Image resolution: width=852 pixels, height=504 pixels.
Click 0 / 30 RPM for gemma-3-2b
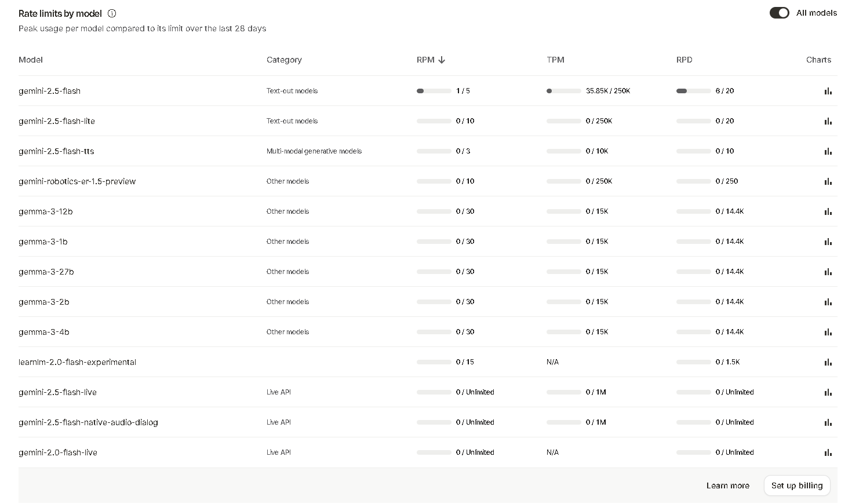(x=465, y=302)
